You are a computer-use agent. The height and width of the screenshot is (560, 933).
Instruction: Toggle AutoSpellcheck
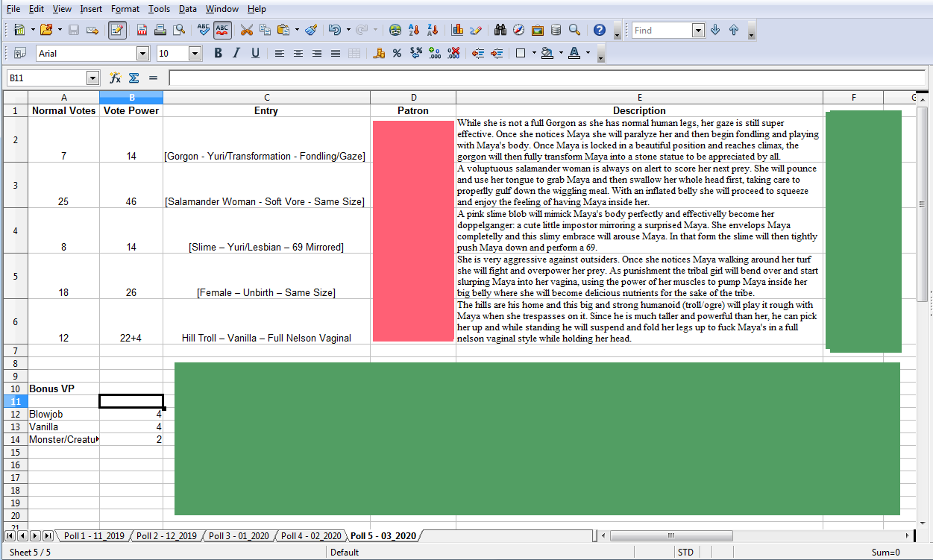222,31
